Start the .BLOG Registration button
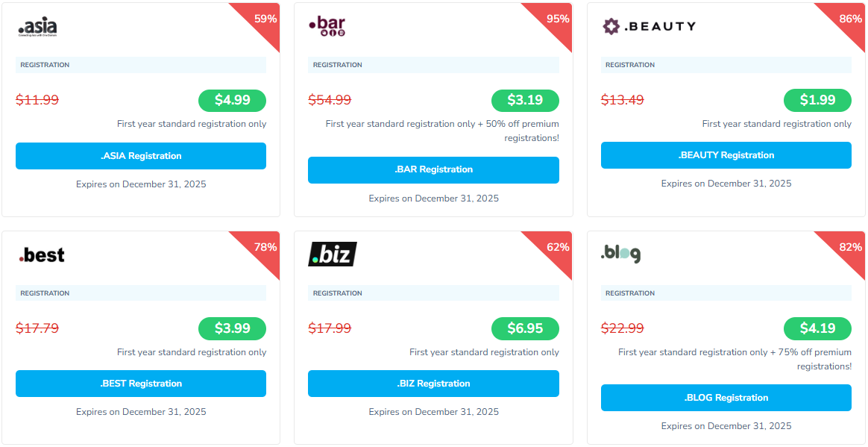The image size is (868, 447). (x=726, y=398)
